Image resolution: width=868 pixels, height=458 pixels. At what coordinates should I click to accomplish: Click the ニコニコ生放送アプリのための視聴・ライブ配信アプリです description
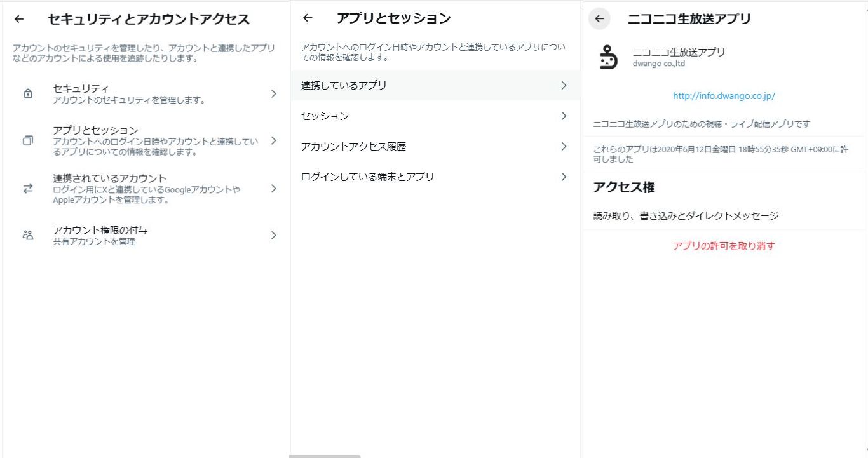click(702, 124)
